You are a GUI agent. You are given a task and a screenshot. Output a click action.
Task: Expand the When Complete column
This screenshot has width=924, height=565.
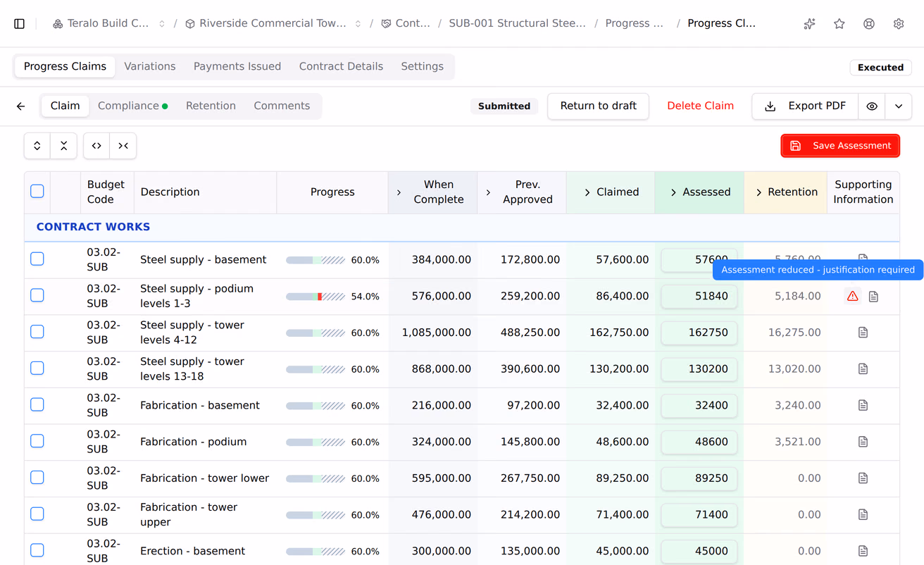tap(399, 192)
